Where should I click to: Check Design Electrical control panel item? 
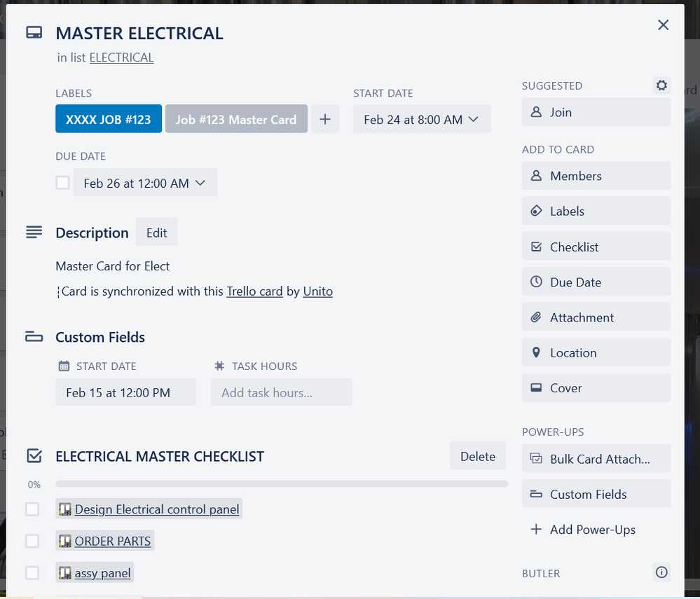32,509
